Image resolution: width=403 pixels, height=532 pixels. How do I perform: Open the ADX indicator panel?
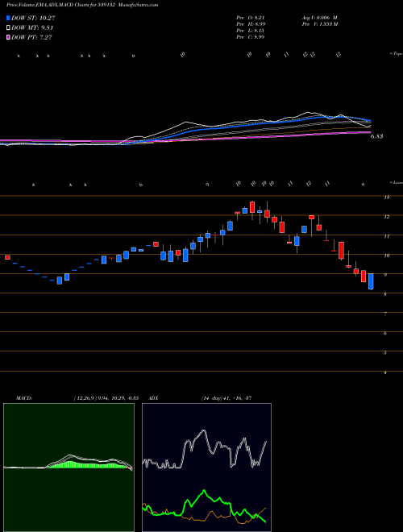pos(206,468)
